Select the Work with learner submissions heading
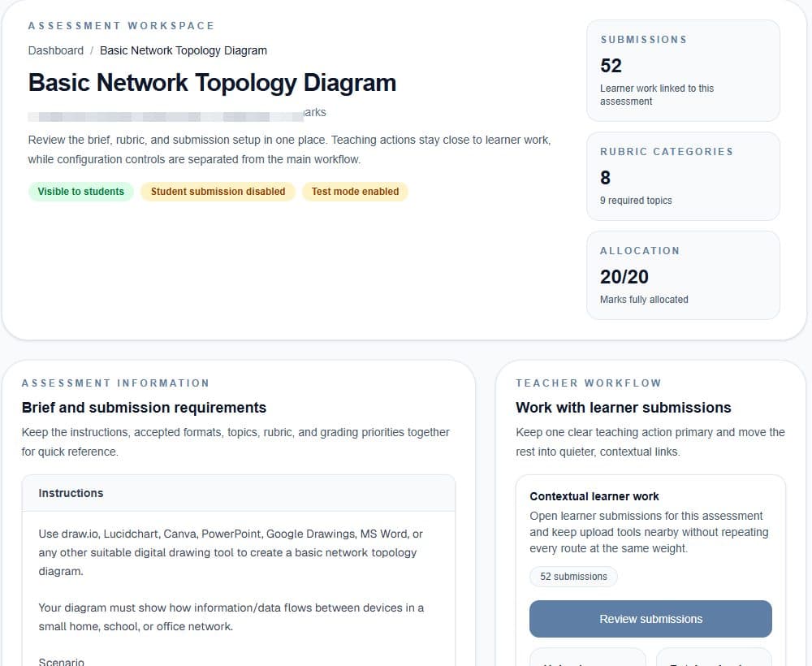 tap(624, 408)
